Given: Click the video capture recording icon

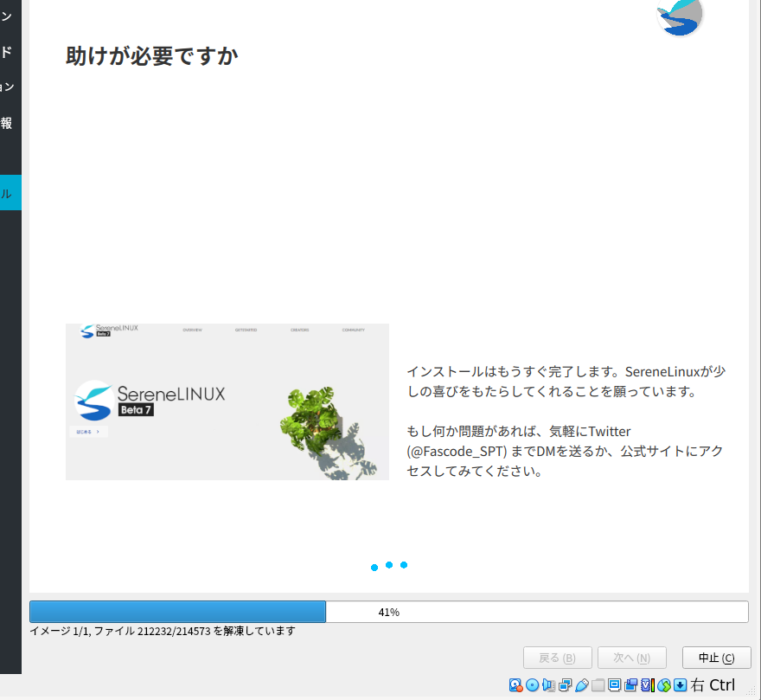Looking at the screenshot, I should tap(631, 685).
